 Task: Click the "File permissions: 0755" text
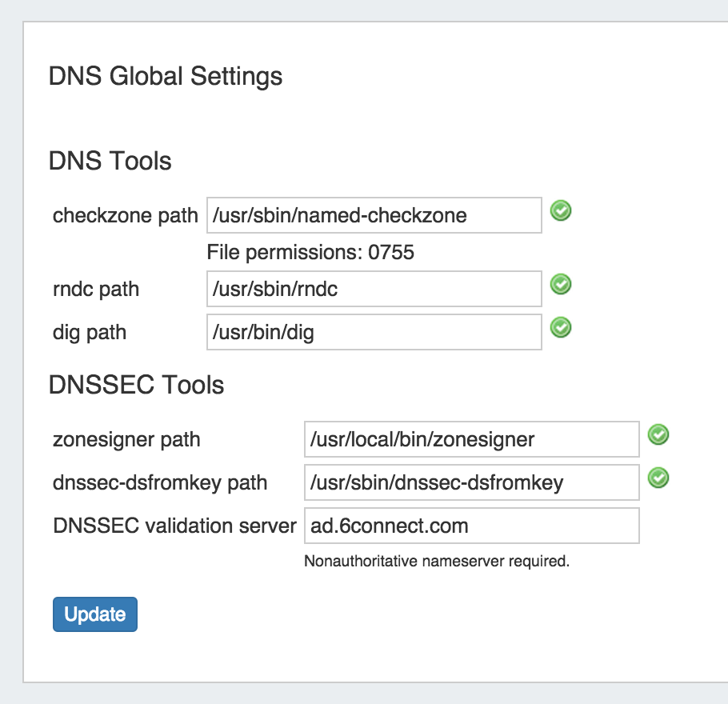pyautogui.click(x=310, y=253)
